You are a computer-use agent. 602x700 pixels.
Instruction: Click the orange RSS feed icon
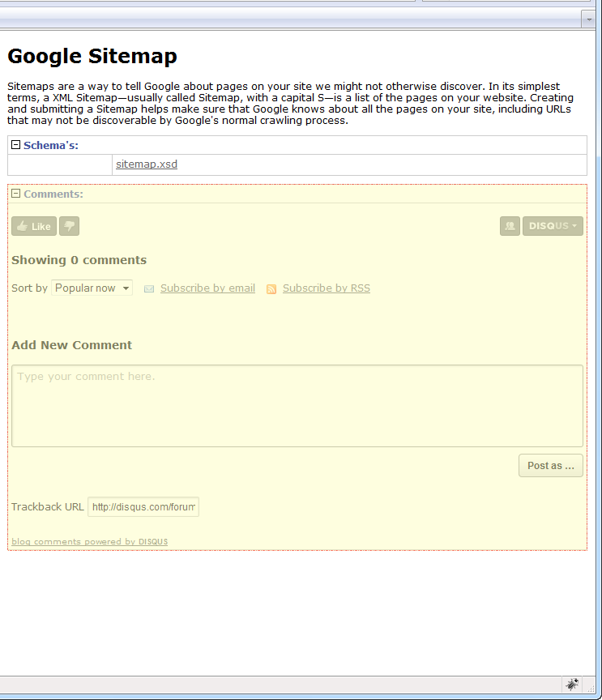point(271,289)
